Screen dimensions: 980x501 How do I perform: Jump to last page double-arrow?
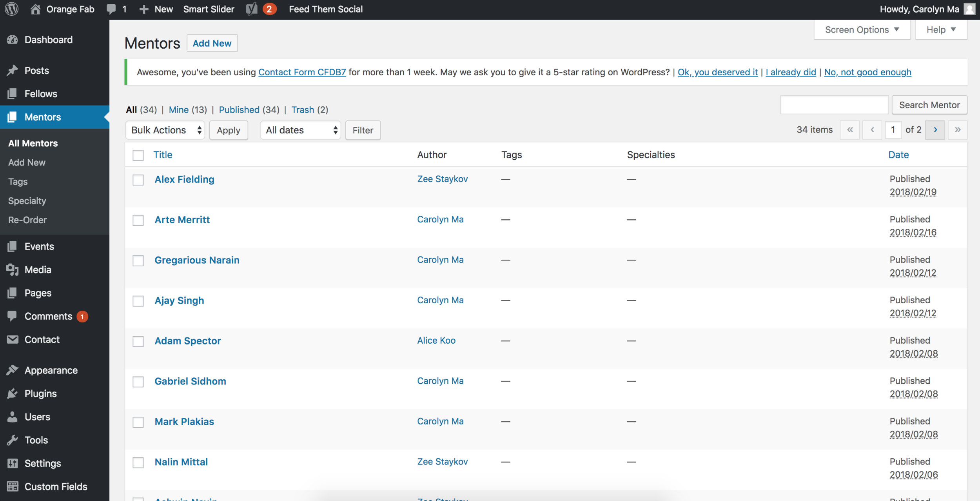958,130
